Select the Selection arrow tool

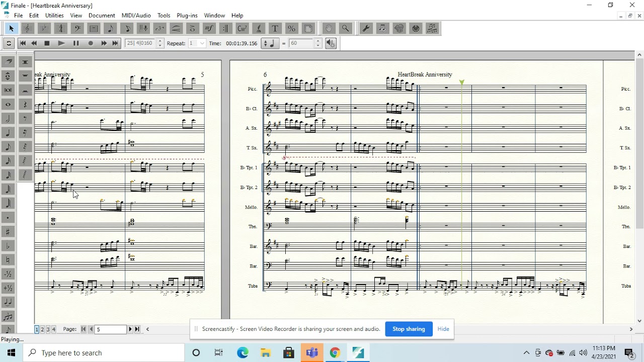[x=11, y=29]
